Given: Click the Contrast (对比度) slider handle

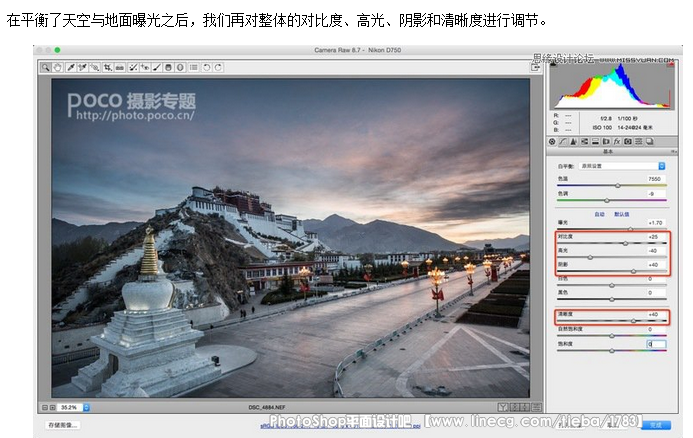Looking at the screenshot, I should 625,243.
